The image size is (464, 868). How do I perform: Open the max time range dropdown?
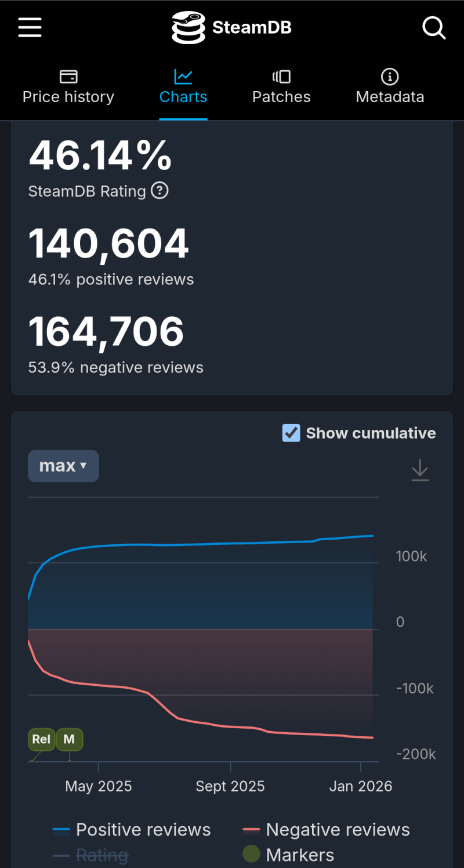pos(63,466)
